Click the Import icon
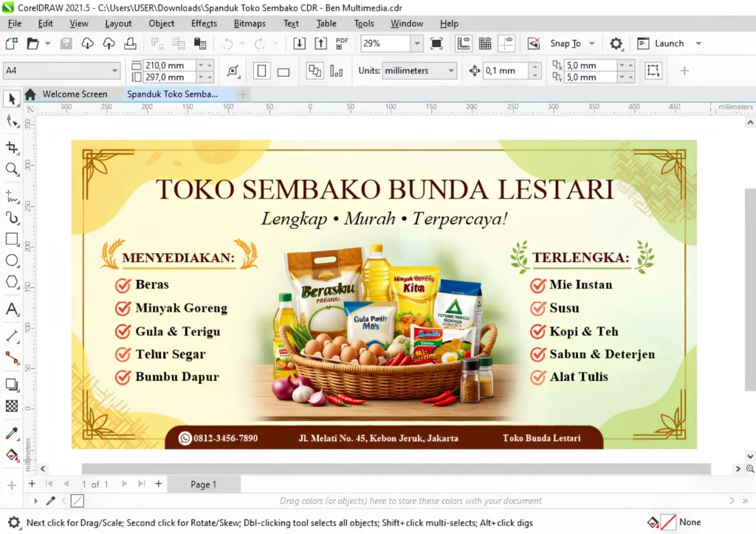 (299, 44)
